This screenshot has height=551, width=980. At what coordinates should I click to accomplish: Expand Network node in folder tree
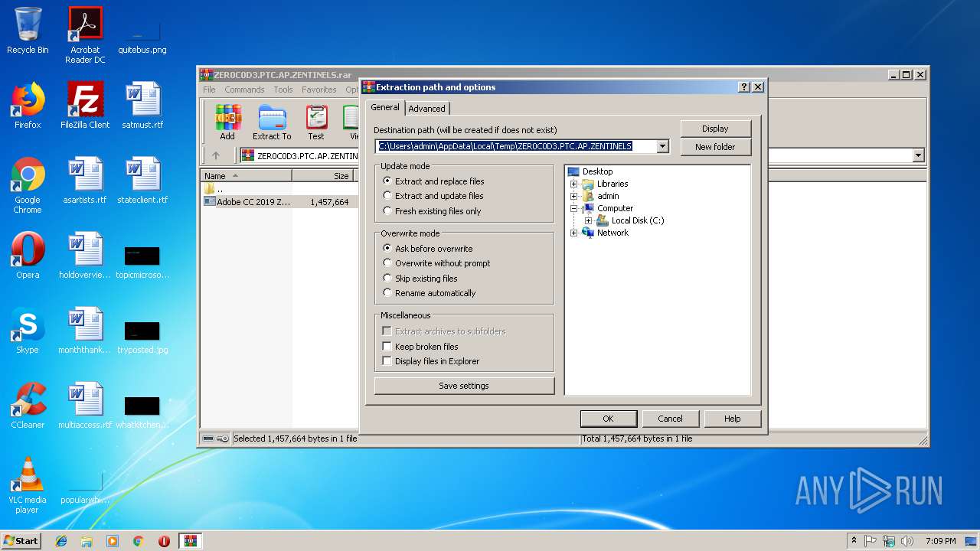(573, 233)
